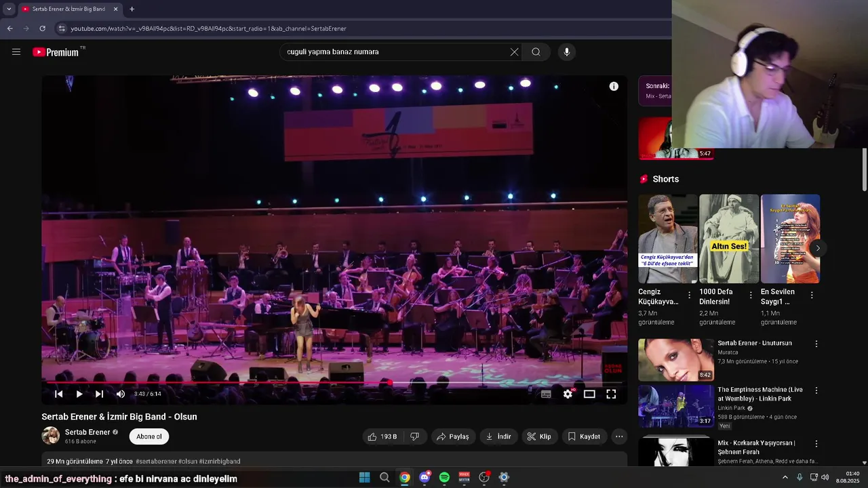Viewport: 868px width, 488px height.
Task: Open options for 'Korkarak Yaşıyorsan' mix
Action: tap(816, 443)
